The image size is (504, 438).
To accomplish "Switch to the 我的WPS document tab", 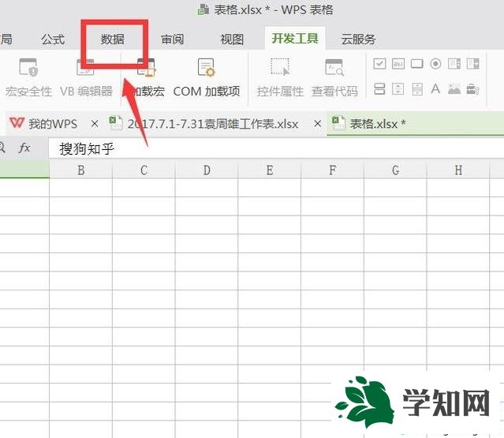I will (53, 124).
